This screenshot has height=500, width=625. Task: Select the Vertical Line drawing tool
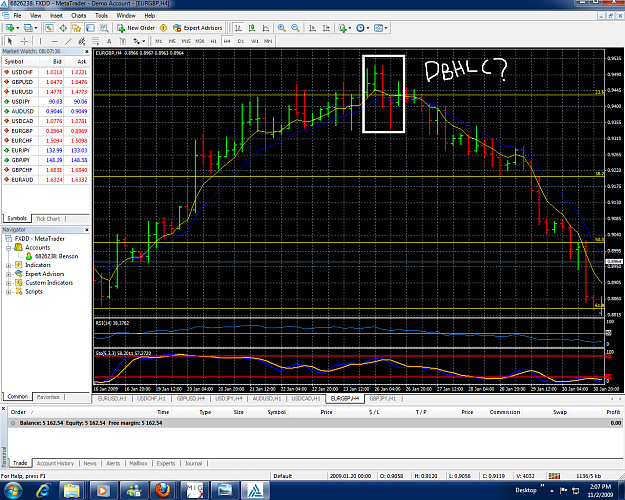point(40,41)
